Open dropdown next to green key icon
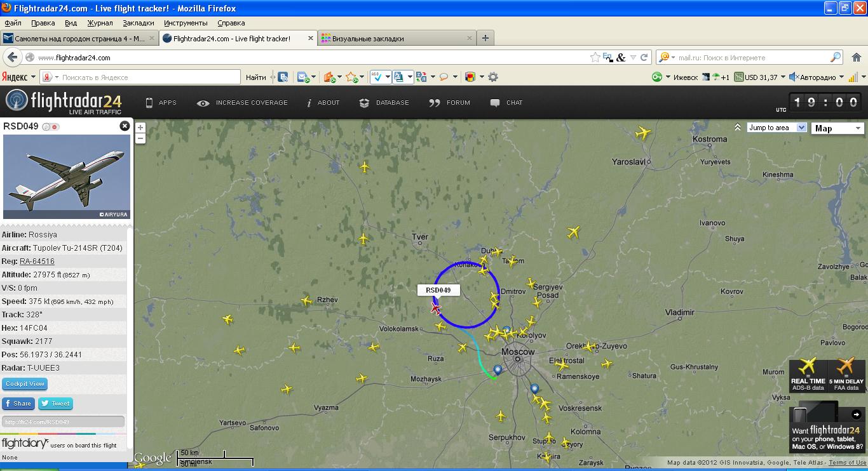This screenshot has height=471, width=868. pos(668,77)
